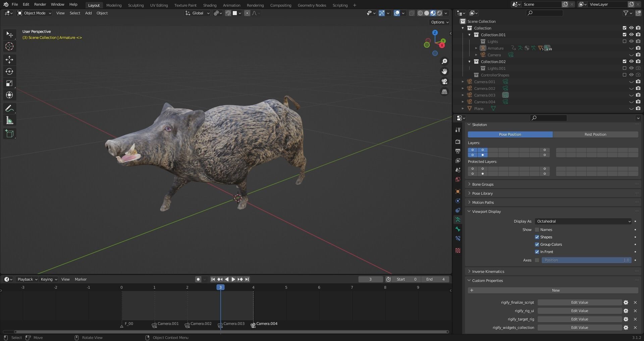Viewport: 644px width, 341px height.
Task: Open the Output properties tab
Action: (x=458, y=151)
